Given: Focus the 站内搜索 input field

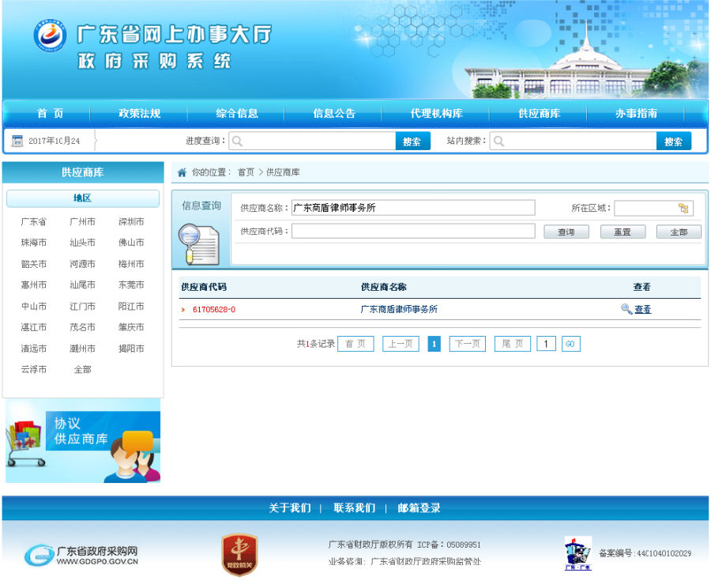Looking at the screenshot, I should [x=574, y=141].
